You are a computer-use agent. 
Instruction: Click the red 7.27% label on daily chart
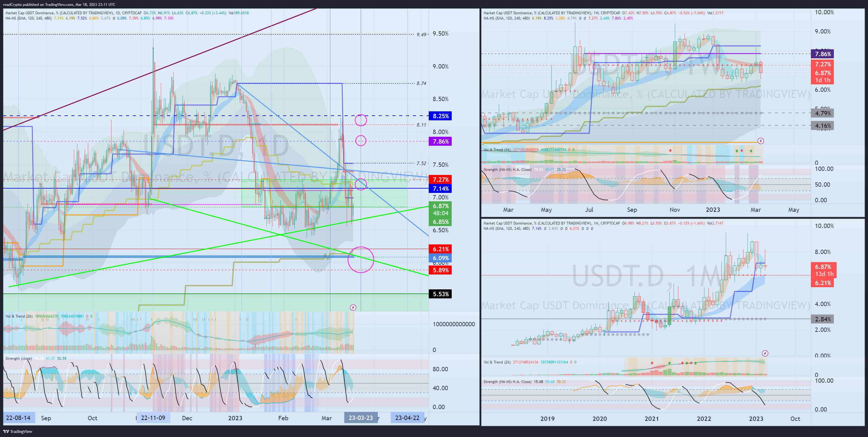[x=441, y=180]
